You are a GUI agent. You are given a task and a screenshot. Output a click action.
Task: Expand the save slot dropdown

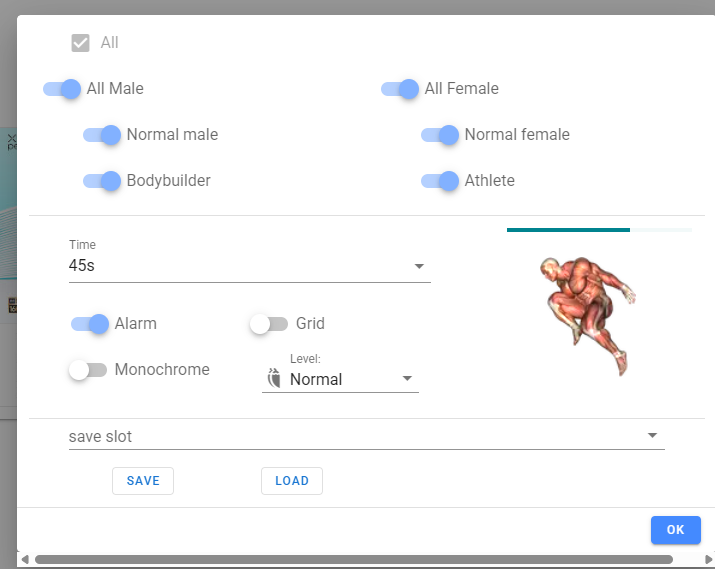click(x=366, y=437)
